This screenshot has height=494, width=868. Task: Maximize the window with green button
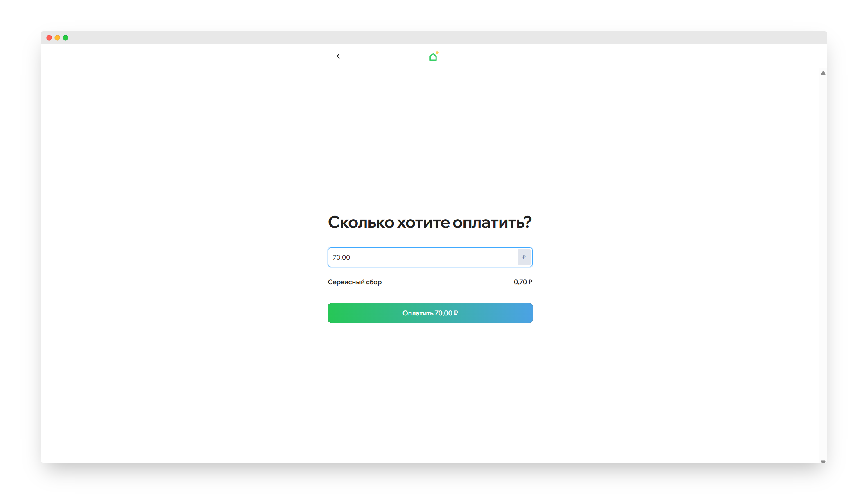[x=66, y=38]
